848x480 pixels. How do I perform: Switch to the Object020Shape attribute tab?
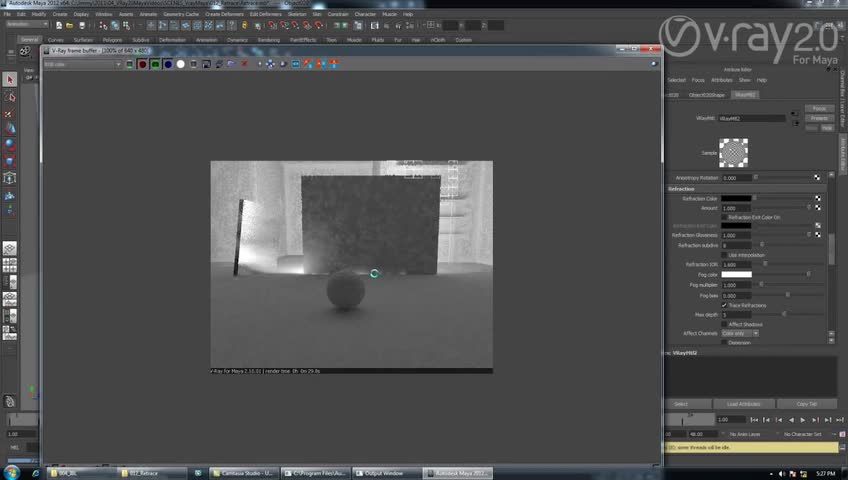706,95
